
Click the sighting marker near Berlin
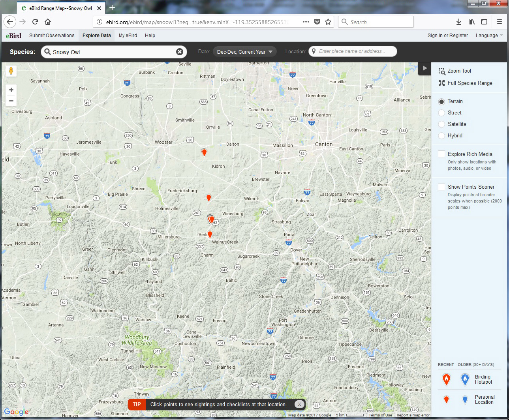tap(210, 234)
